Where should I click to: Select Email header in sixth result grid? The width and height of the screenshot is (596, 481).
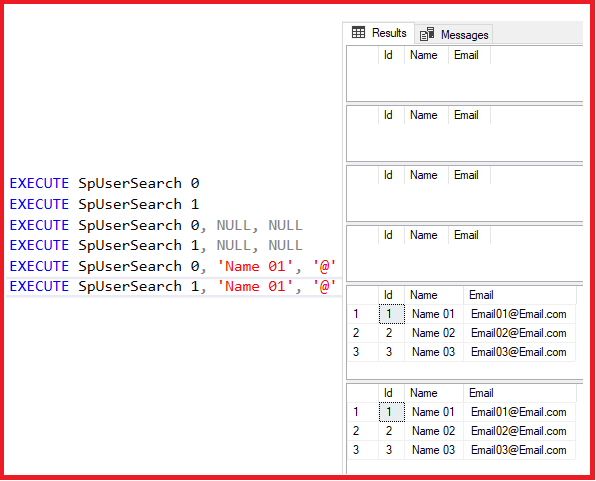point(520,393)
